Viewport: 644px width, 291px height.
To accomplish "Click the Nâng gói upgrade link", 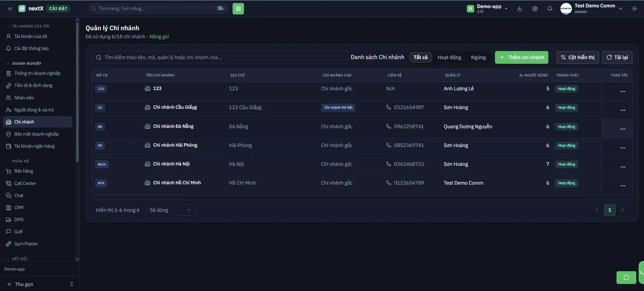I will click(159, 36).
